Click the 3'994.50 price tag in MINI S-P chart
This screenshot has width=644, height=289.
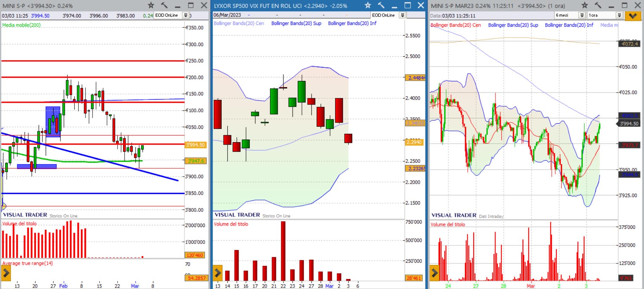pyautogui.click(x=195, y=145)
